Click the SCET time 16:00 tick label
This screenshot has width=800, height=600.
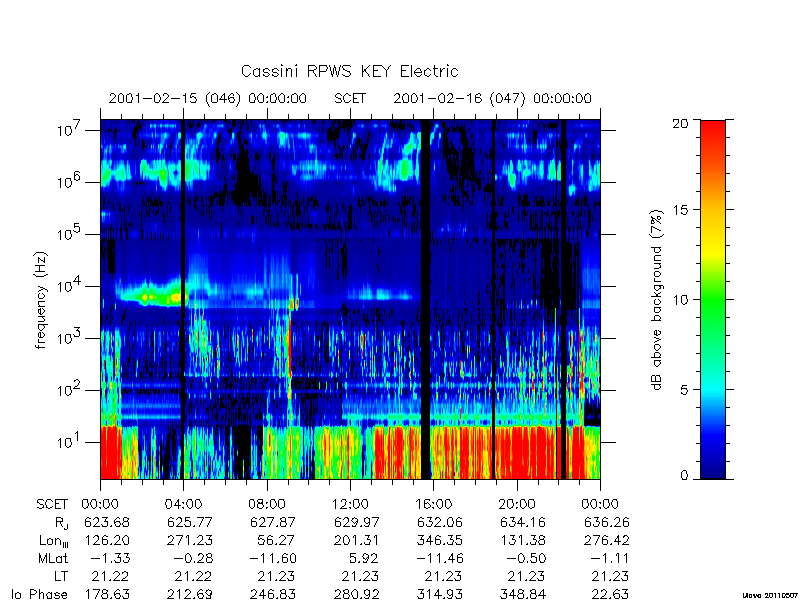pos(433,504)
